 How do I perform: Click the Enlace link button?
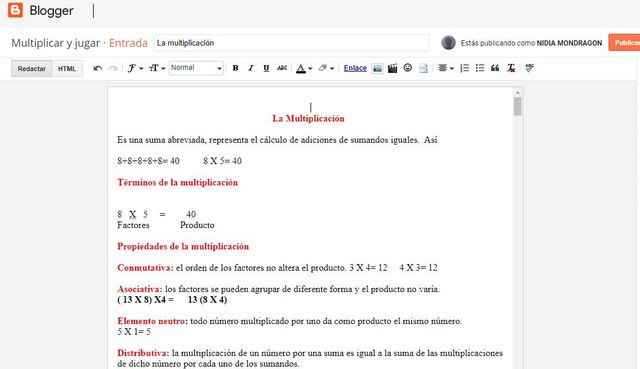tap(355, 68)
